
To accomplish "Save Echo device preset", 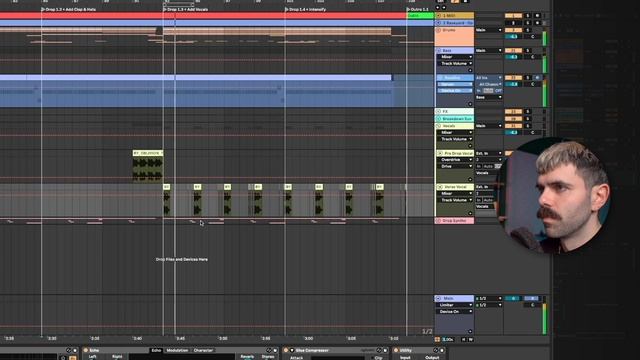I will click(x=275, y=350).
